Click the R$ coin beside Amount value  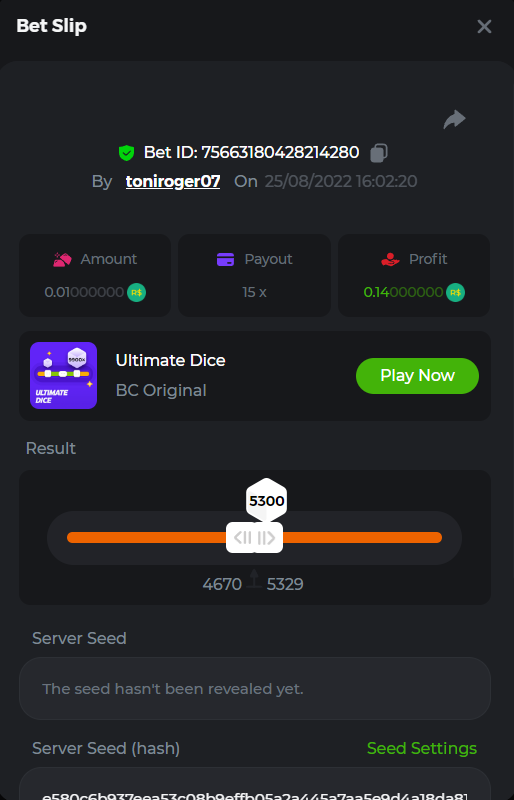click(x=136, y=292)
